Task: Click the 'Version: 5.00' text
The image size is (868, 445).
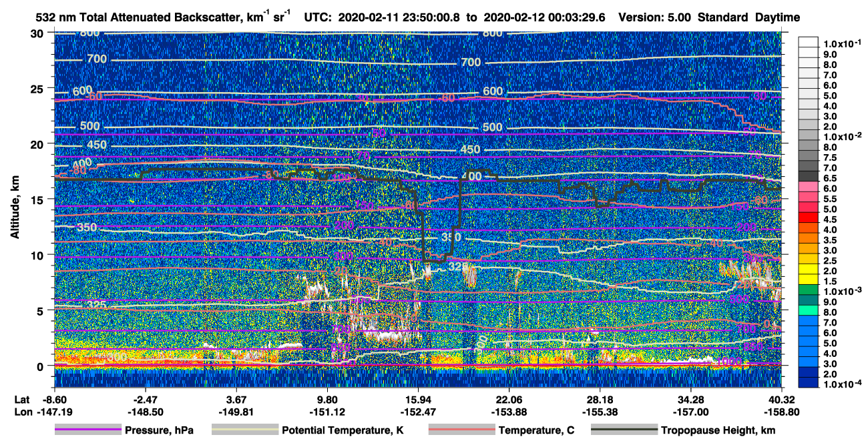Action: (x=655, y=17)
